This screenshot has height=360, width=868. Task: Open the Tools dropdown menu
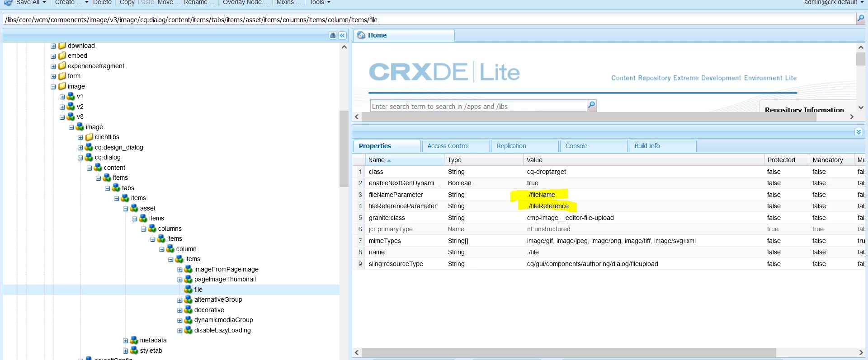[320, 2]
